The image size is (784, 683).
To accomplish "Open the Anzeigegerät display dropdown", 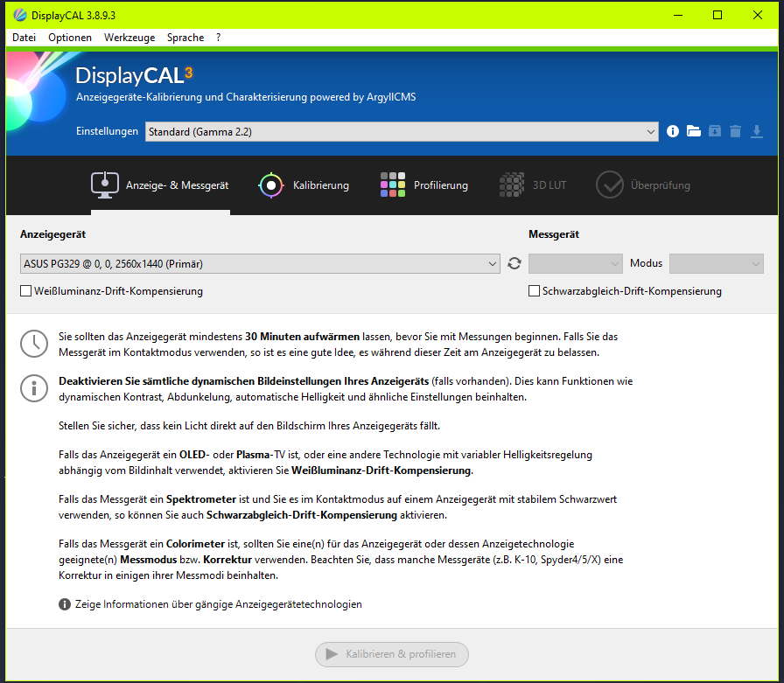I will coord(260,263).
